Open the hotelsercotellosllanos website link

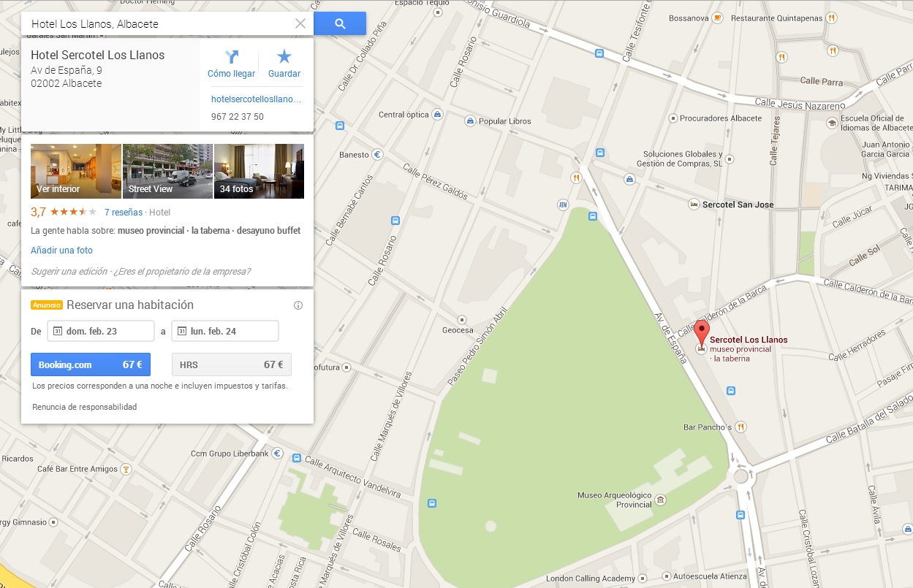coord(256,99)
